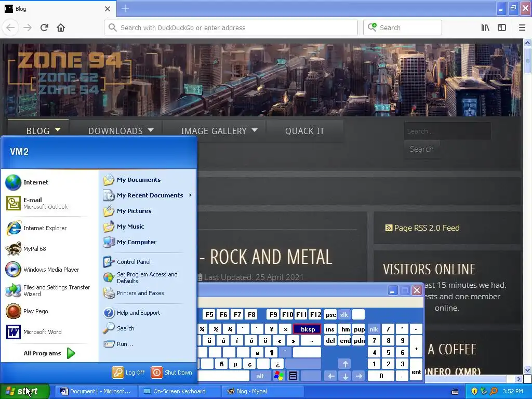Click the F5 key on On-Screen Keyboard

[209, 314]
